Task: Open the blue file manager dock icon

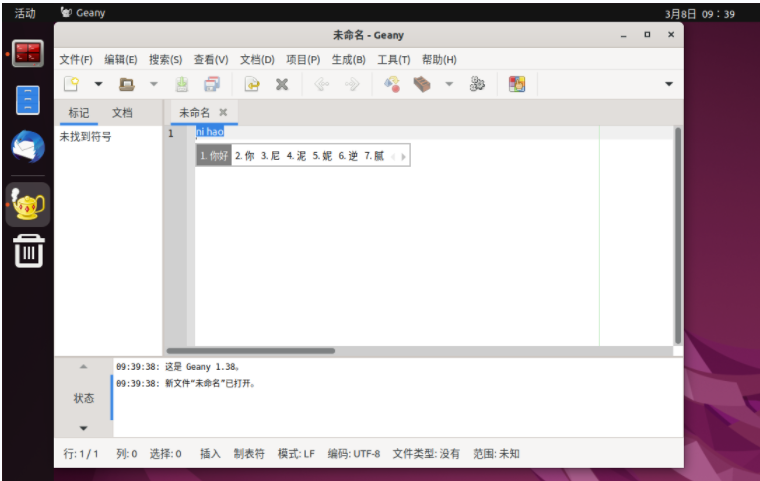Action: point(28,100)
